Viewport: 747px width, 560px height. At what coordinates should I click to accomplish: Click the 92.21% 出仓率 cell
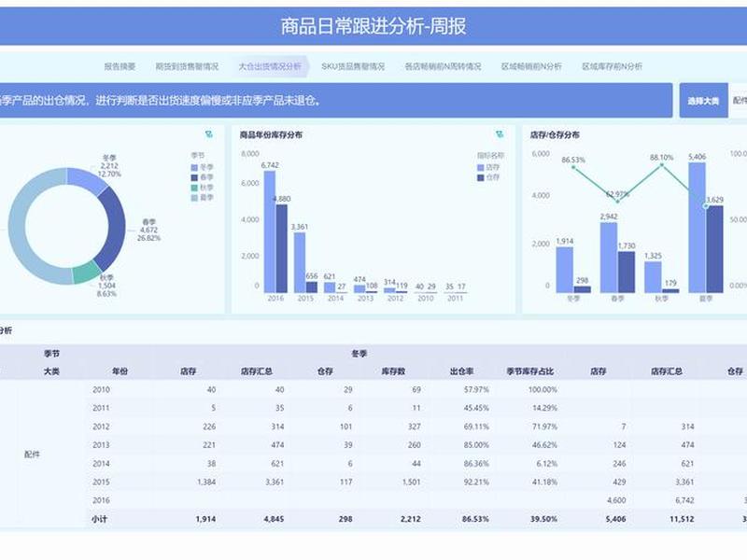[x=476, y=482]
